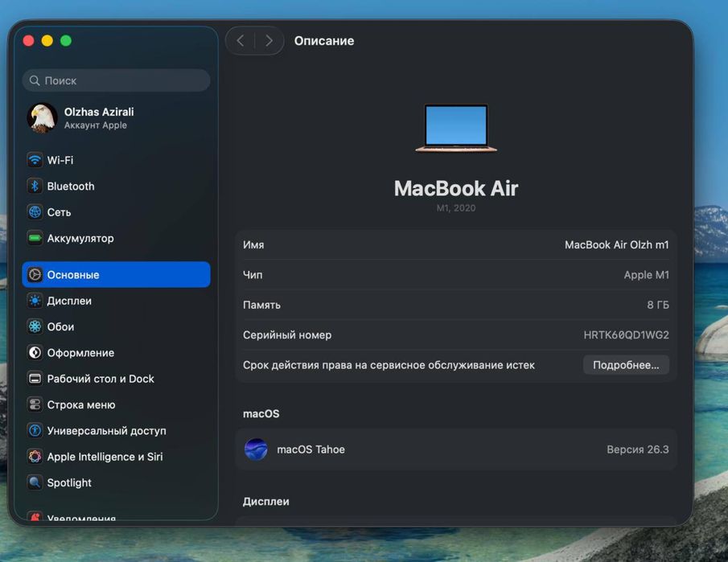
Task: Click the Bluetooth sidebar icon
Action: [x=35, y=186]
